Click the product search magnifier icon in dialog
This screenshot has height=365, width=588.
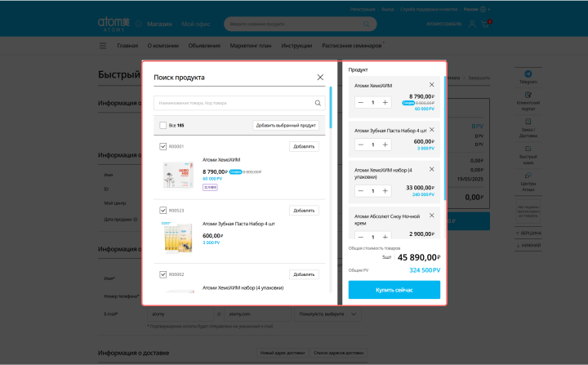point(318,103)
